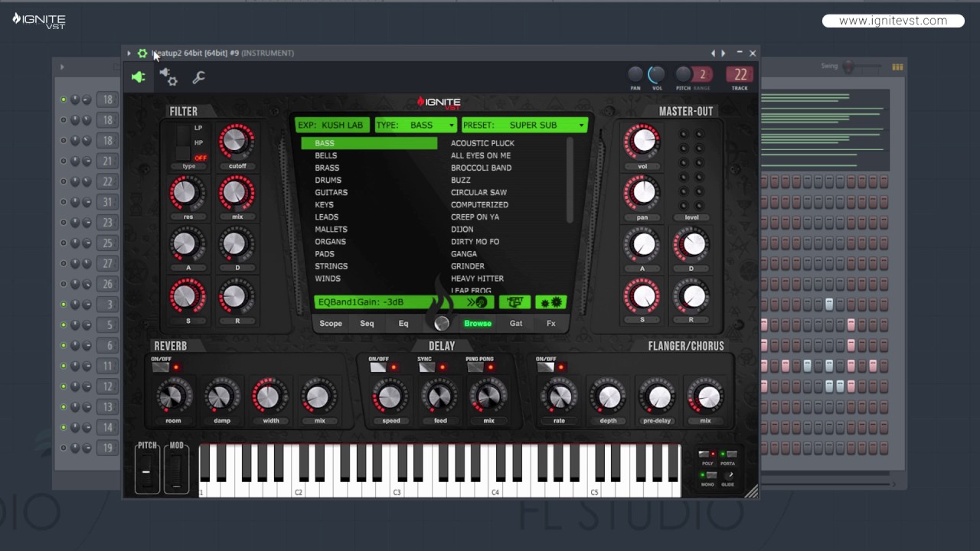The width and height of the screenshot is (980, 551).
Task: Select BASS in the type list
Action: pos(369,143)
